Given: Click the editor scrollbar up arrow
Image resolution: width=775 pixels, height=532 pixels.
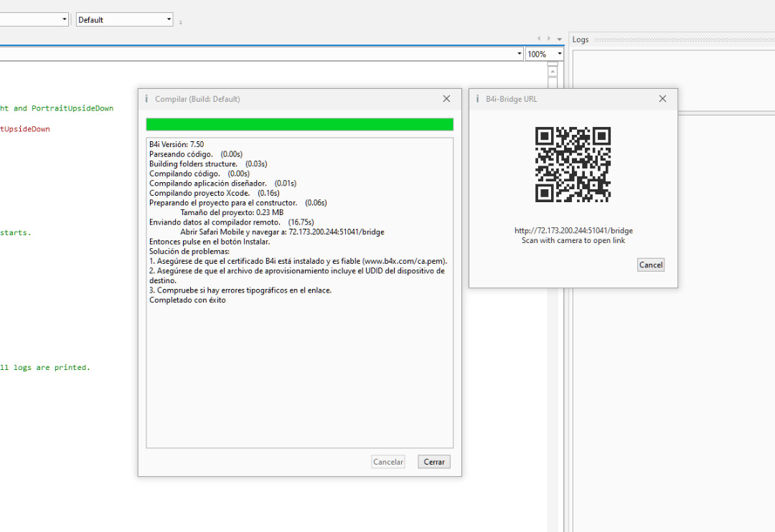Looking at the screenshot, I should pyautogui.click(x=553, y=72).
